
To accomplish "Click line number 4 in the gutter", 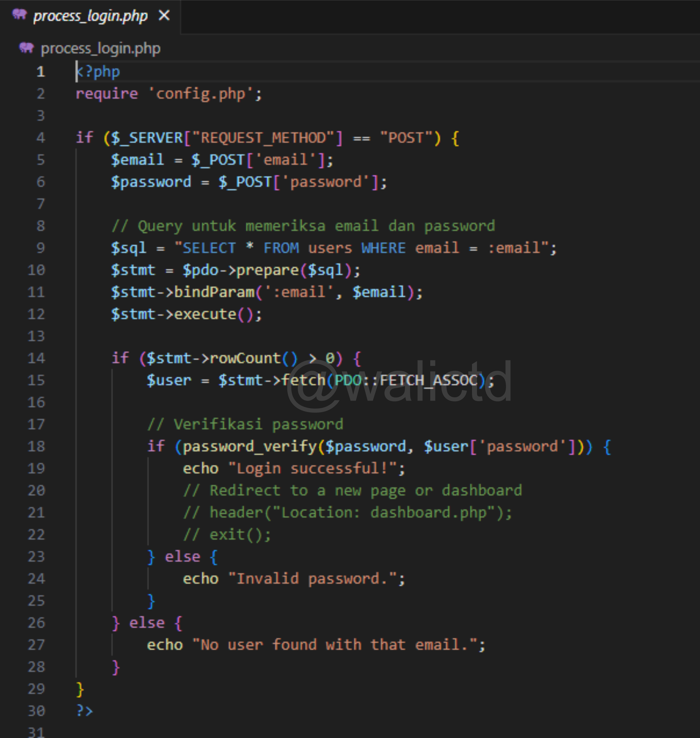I will [x=41, y=138].
